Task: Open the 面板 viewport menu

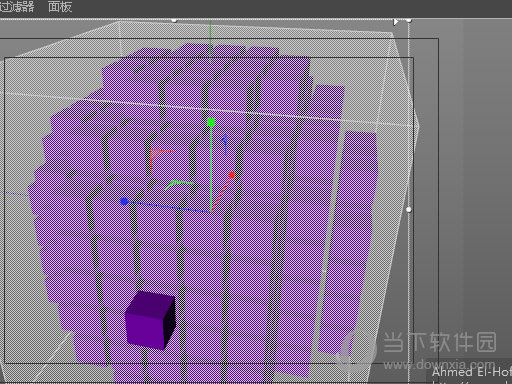Action: pos(60,7)
